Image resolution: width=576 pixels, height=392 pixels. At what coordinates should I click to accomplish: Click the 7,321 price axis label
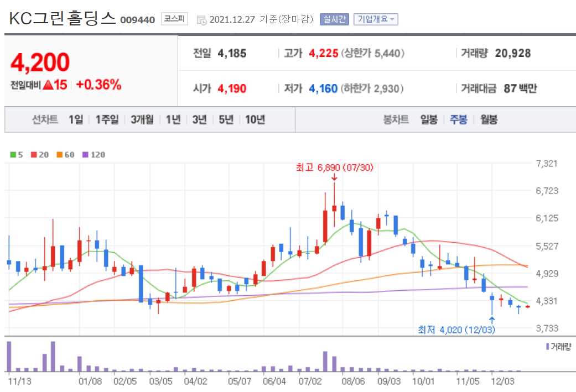pos(547,163)
